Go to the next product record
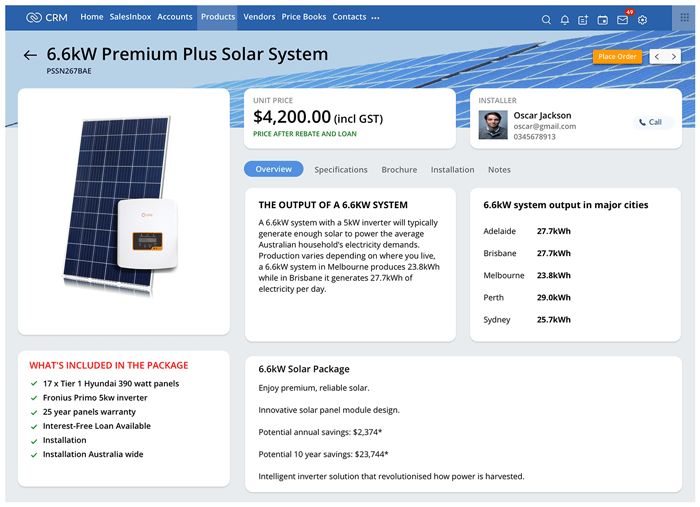This screenshot has width=700, height=507. pyautogui.click(x=674, y=57)
